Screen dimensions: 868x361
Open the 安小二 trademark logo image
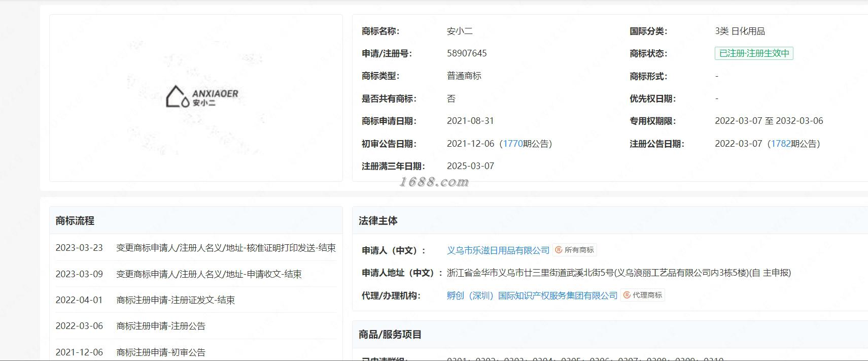pos(202,96)
